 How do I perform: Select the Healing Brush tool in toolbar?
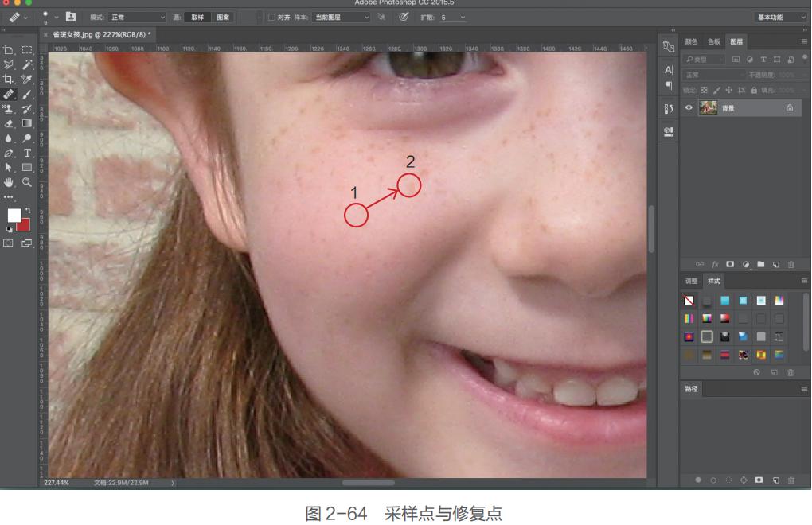click(x=8, y=94)
